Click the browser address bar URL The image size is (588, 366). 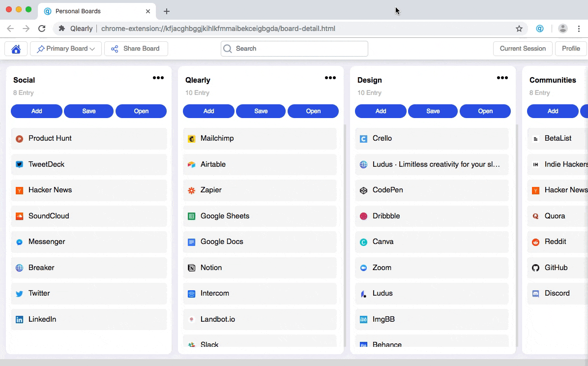point(218,29)
